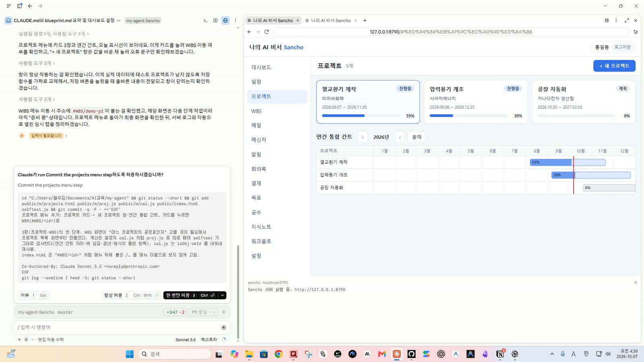This screenshot has height=362, width=644.
Task: Dismiss the my-agent-Sancho master branch bar
Action: click(224, 312)
